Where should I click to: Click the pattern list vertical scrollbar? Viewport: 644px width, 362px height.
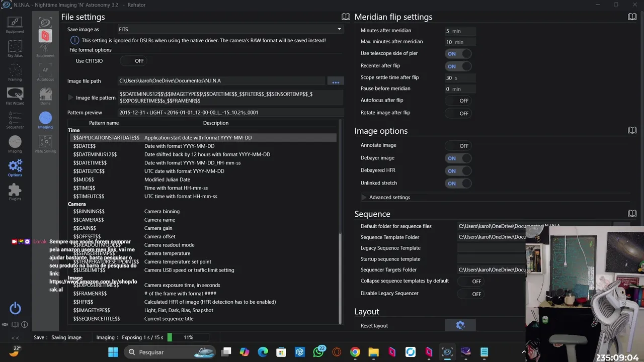(x=341, y=221)
